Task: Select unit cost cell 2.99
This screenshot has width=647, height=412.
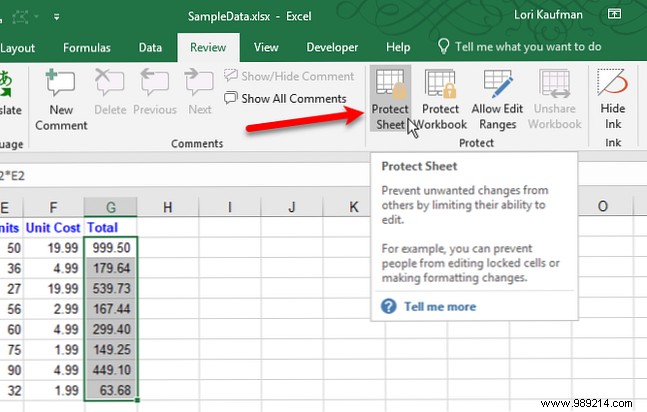Action: pyautogui.click(x=53, y=309)
